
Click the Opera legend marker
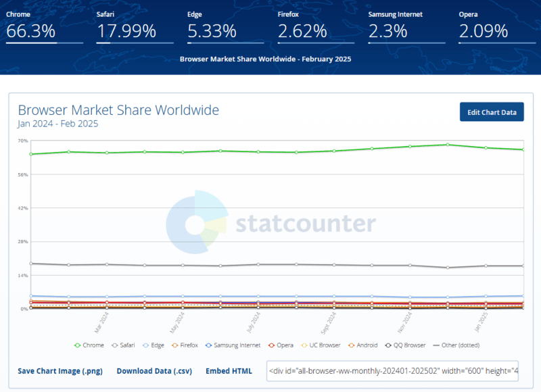271,345
